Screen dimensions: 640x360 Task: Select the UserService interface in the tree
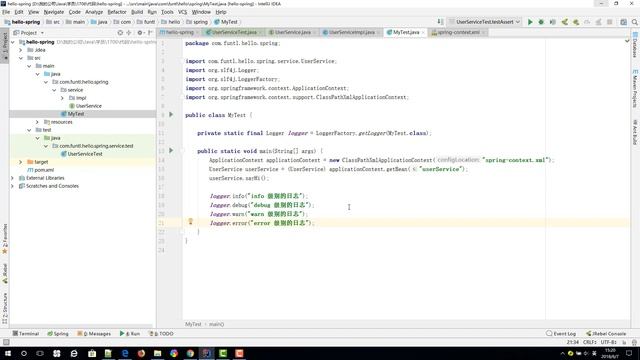(89, 106)
